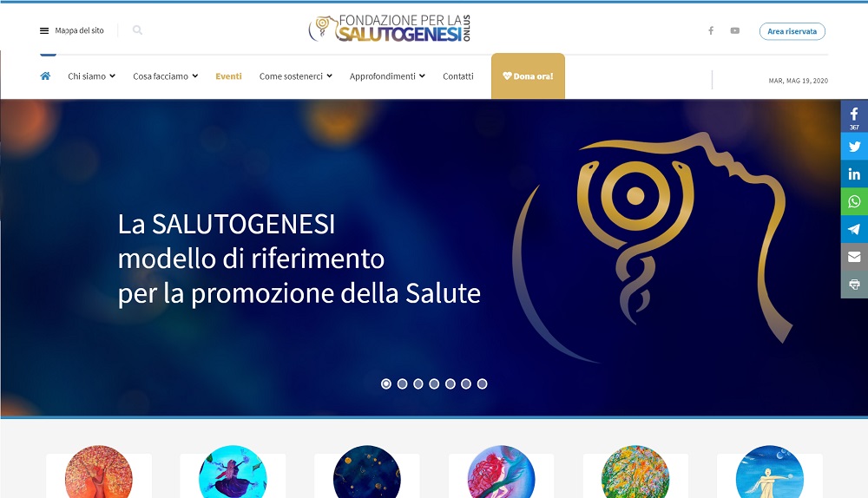This screenshot has height=498, width=868.
Task: Open the search magnifier icon
Action: (137, 30)
